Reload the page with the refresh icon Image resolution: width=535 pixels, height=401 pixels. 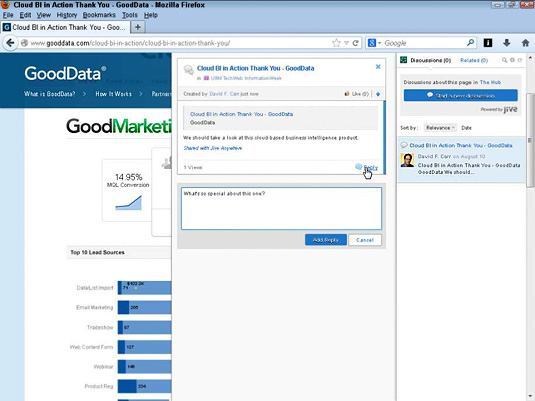pos(356,43)
